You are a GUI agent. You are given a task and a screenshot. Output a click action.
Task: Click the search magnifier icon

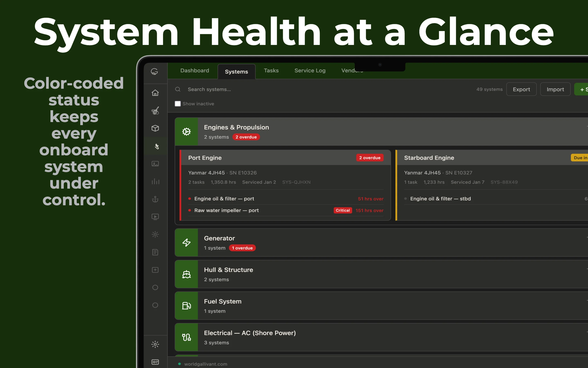(178, 89)
